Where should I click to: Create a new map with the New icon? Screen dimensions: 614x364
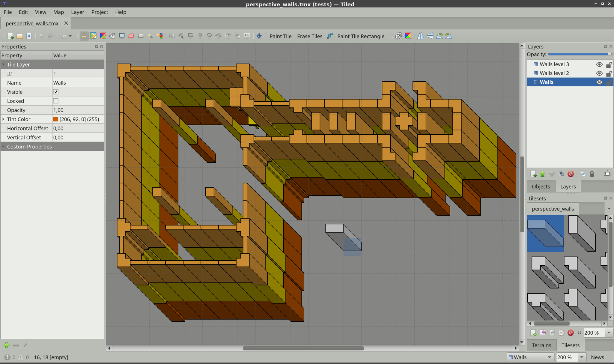tap(10, 36)
